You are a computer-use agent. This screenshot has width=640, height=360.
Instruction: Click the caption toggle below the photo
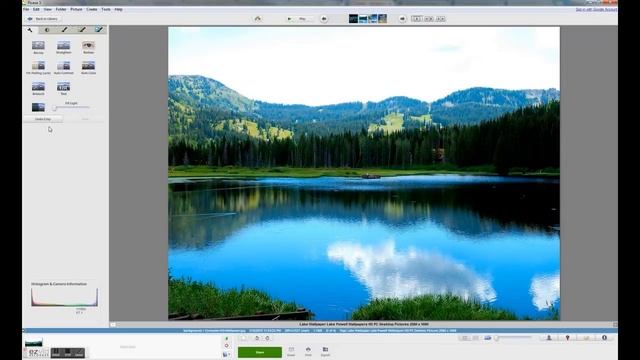113,324
